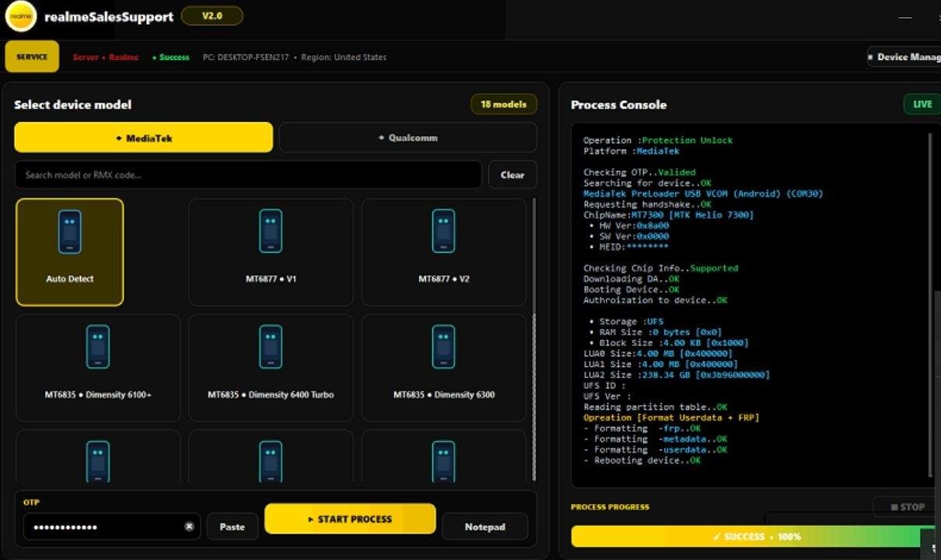Click phone icon above MT6877 V1
941x560 pixels.
tap(271, 231)
